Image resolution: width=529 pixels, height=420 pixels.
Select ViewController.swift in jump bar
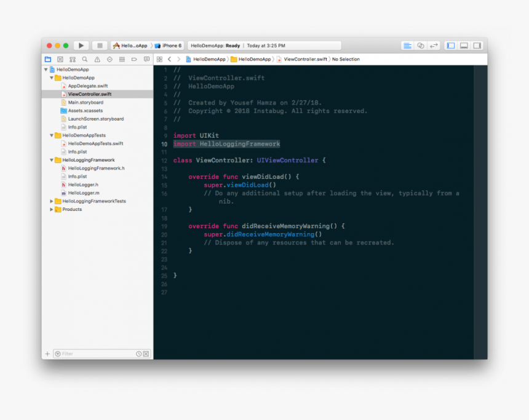coord(302,60)
